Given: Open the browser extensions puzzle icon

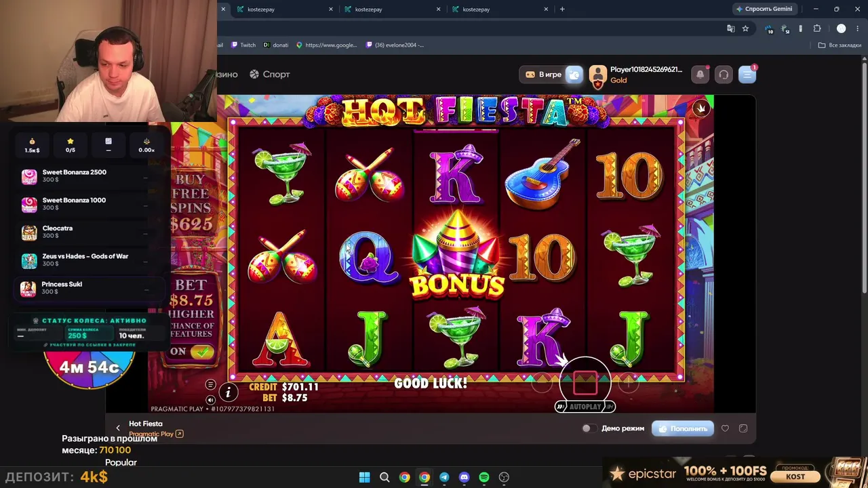Looking at the screenshot, I should 817,28.
